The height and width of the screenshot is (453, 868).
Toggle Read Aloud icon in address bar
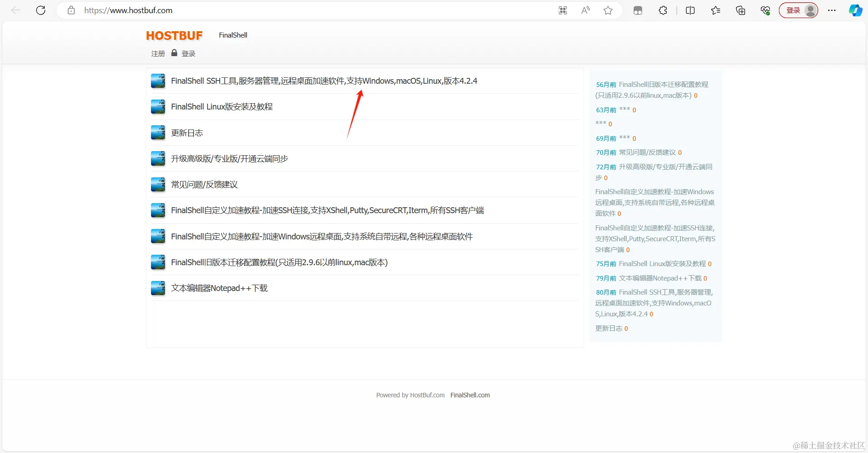click(x=585, y=10)
